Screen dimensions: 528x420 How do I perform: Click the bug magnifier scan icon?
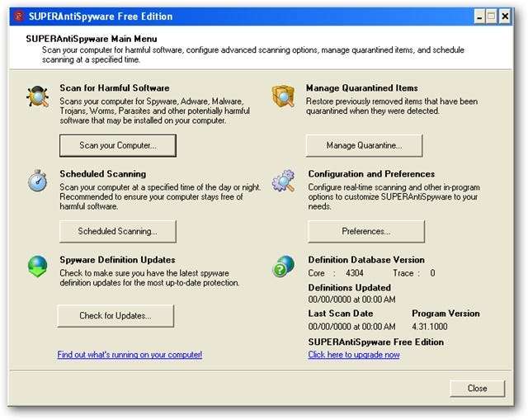pos(37,97)
